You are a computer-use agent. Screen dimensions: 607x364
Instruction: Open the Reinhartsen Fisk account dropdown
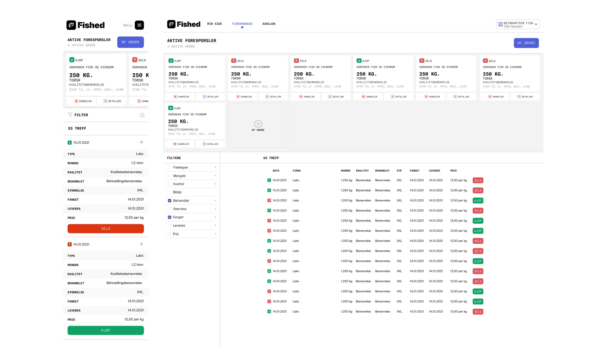tap(518, 24)
